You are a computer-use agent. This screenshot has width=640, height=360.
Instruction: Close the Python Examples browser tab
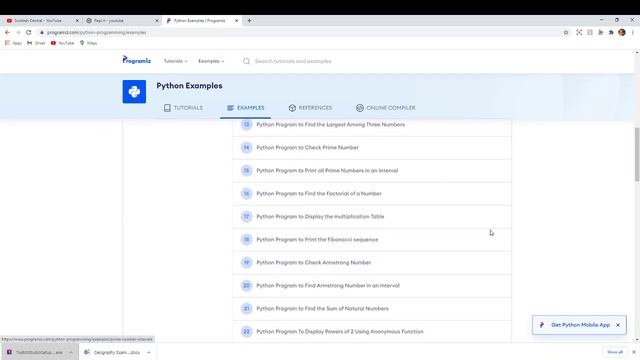tap(236, 20)
